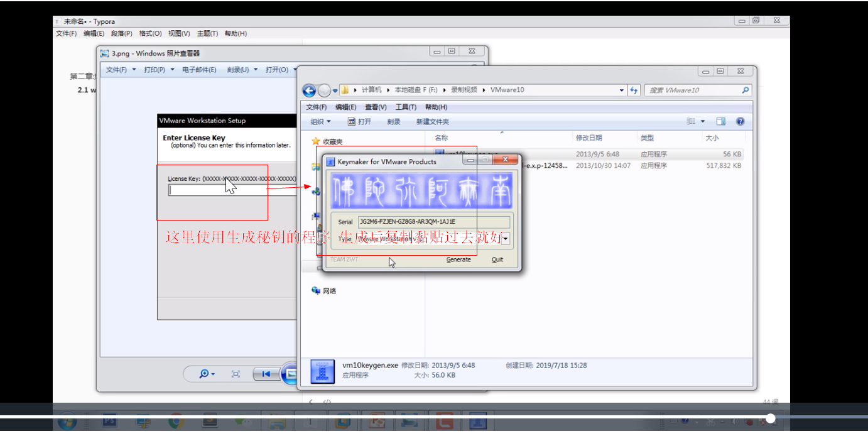Click Photoshop icon on taskbar
The height and width of the screenshot is (436, 868).
pyautogui.click(x=110, y=421)
